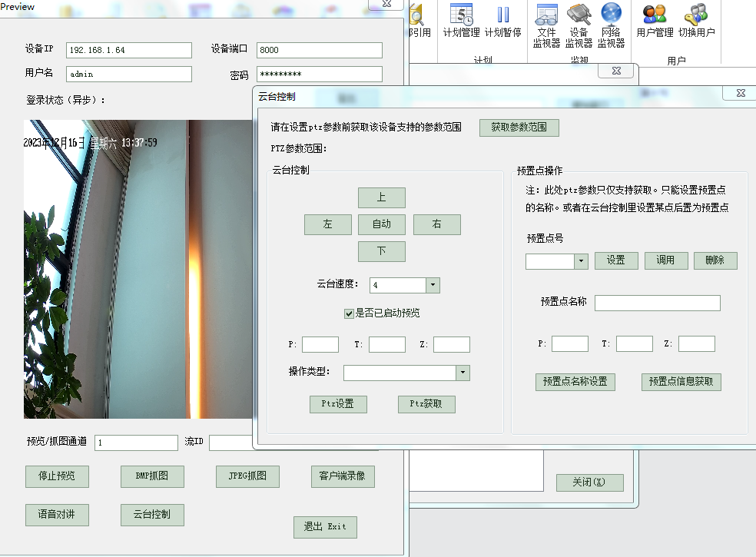Screen dimensions: 756x557
Task: Expand the 云台速度 speed dropdown
Action: [x=433, y=285]
